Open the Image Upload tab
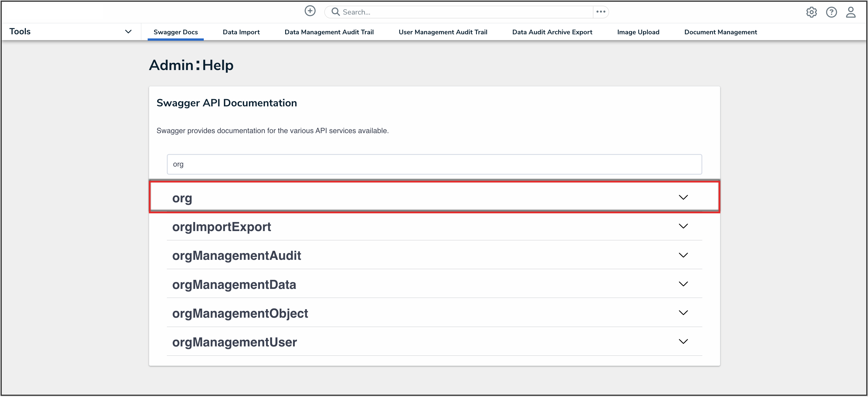The height and width of the screenshot is (397, 868). click(638, 32)
